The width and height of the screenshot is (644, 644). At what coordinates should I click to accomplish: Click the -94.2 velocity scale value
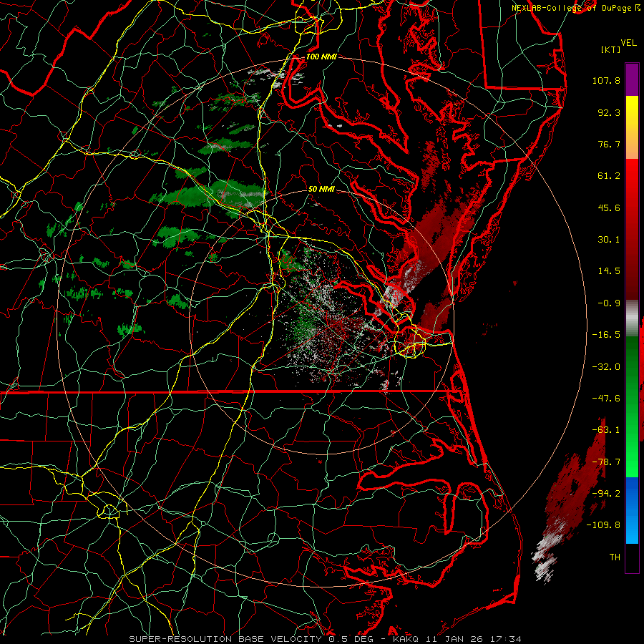point(606,494)
